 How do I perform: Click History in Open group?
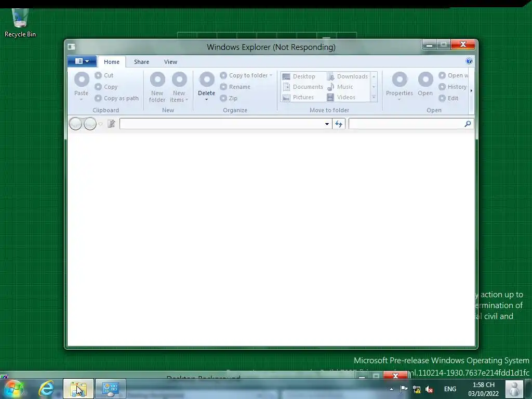click(453, 87)
